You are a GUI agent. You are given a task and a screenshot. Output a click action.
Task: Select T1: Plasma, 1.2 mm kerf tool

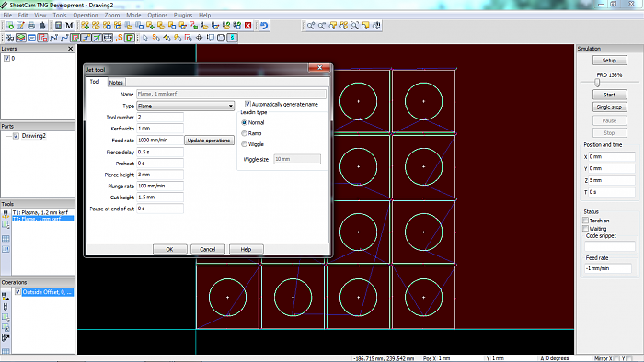tap(42, 212)
